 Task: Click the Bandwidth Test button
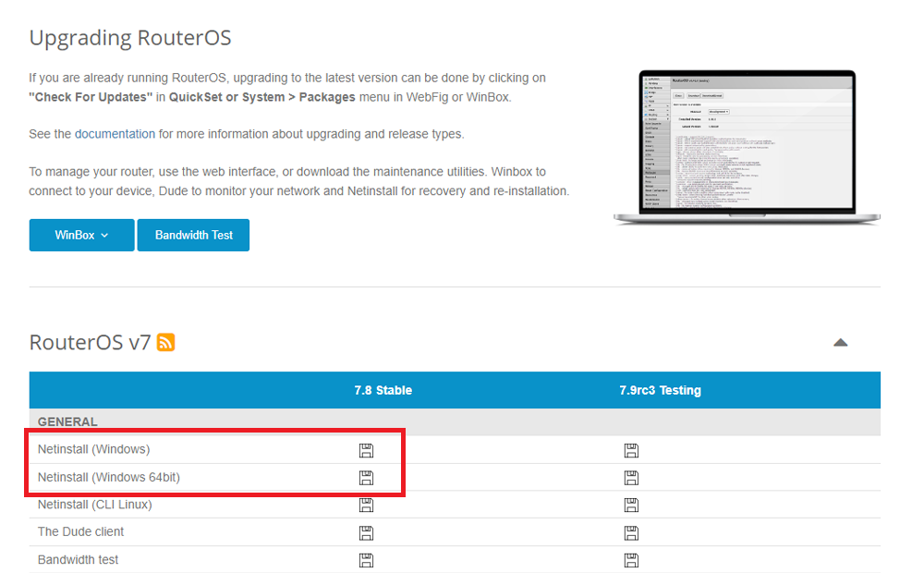click(193, 235)
